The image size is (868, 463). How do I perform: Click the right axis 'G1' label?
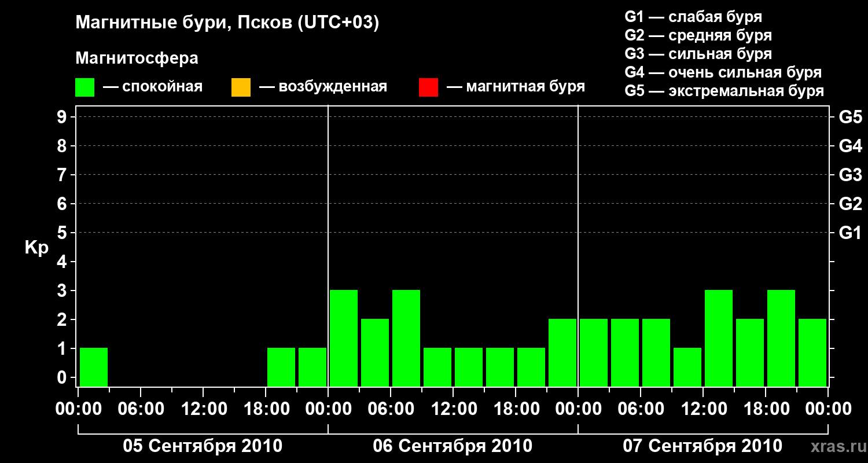point(851,233)
